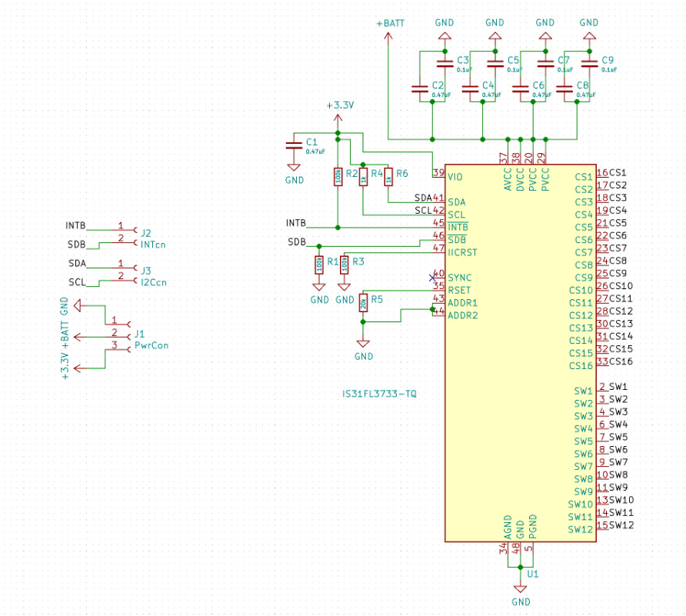The width and height of the screenshot is (686, 616).
Task: Click the 100k resistor R2
Action: point(337,177)
